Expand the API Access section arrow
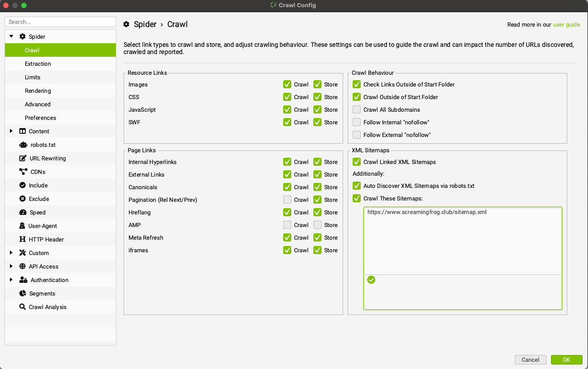The image size is (588, 369). click(x=11, y=266)
